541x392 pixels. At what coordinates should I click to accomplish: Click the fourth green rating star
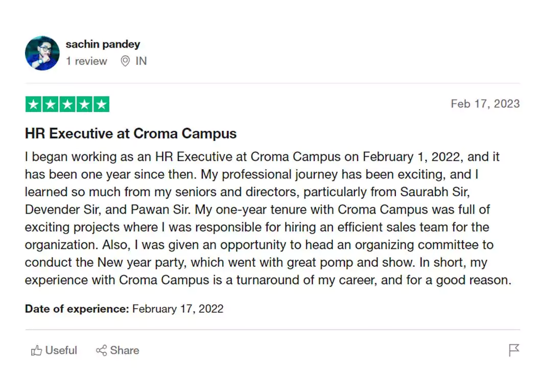click(84, 104)
